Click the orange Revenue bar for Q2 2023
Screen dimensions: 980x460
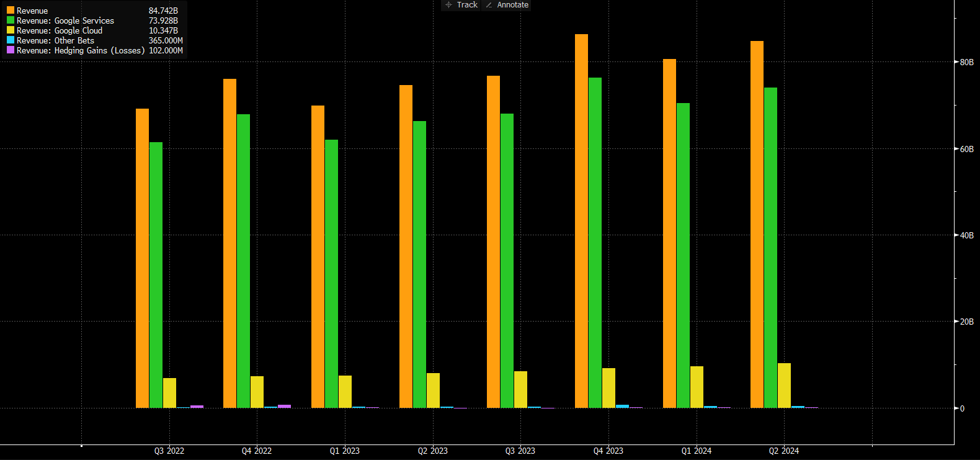(406, 246)
